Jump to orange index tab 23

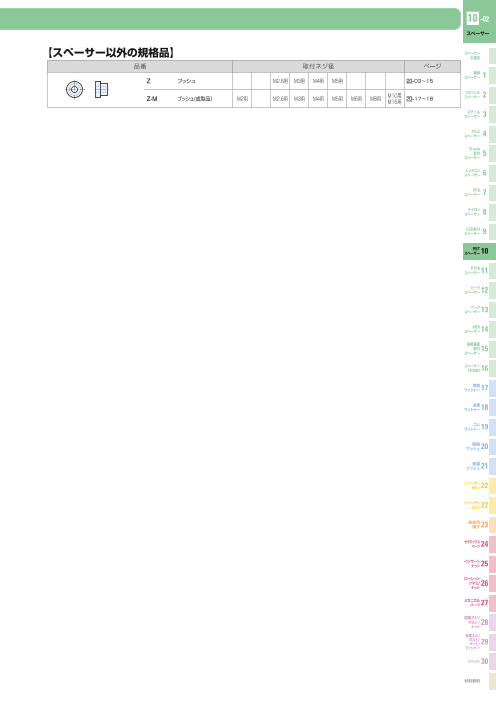coord(479,524)
